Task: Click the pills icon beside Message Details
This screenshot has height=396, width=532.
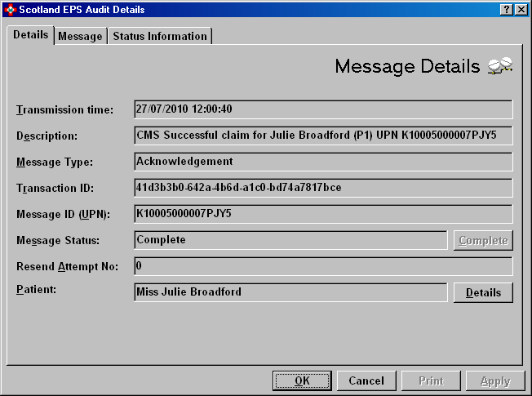Action: coord(499,66)
